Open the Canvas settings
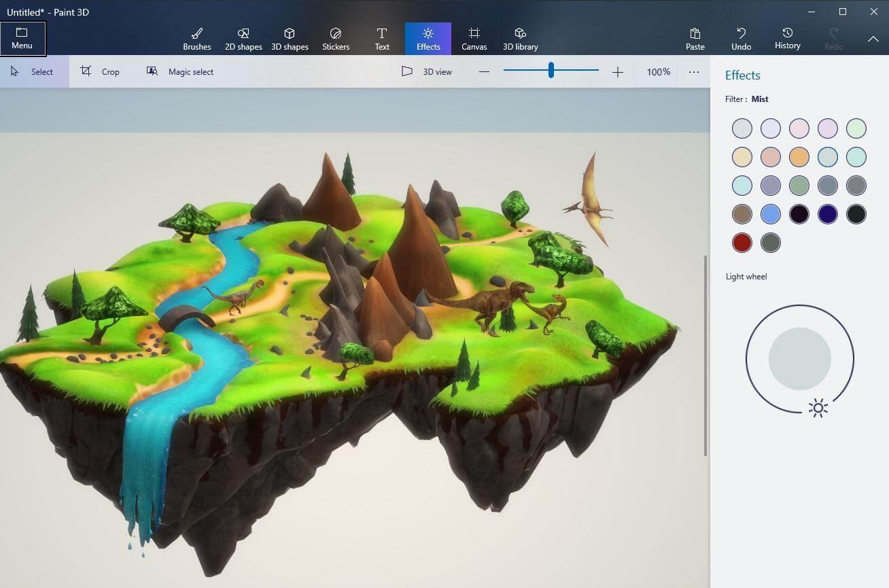 click(x=474, y=39)
